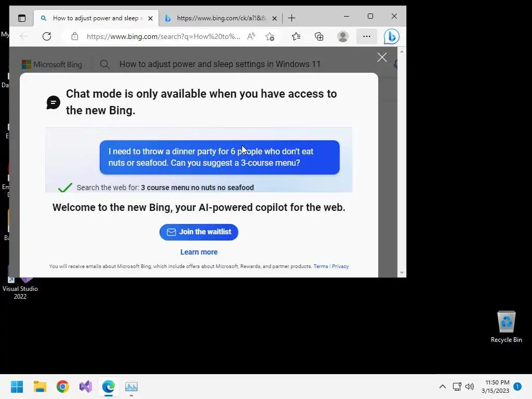532x399 pixels.
Task: Open Collections icon in toolbar
Action: [319, 36]
